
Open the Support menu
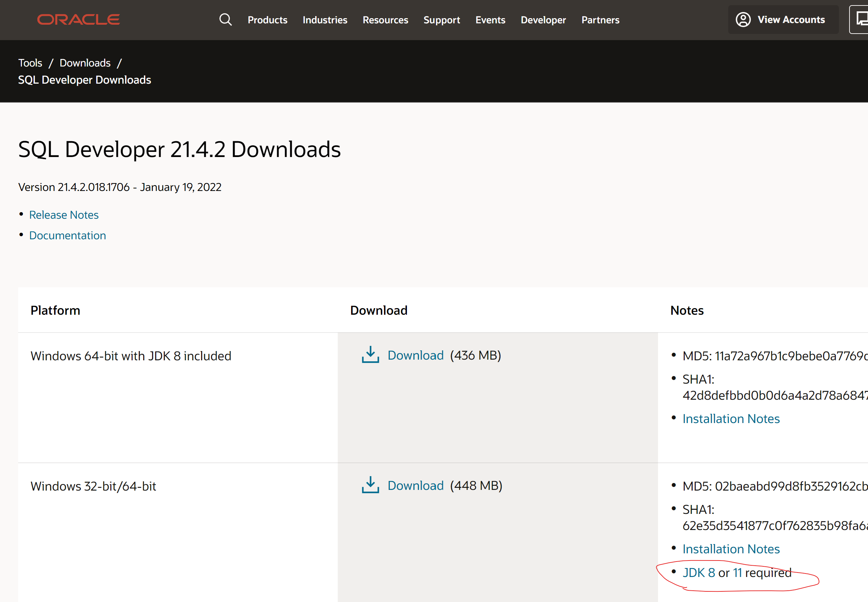click(x=442, y=20)
